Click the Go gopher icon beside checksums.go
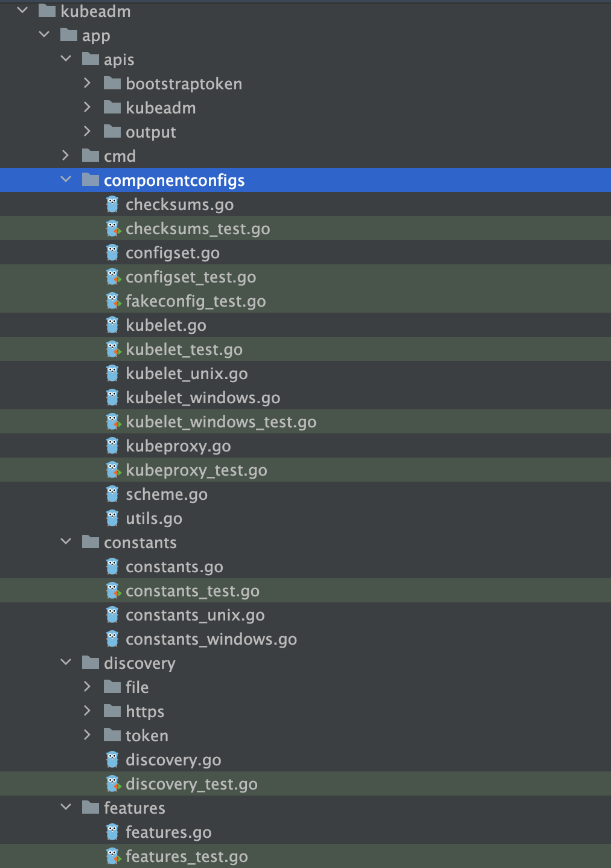Screen dimensions: 611x868 [x=112, y=205]
